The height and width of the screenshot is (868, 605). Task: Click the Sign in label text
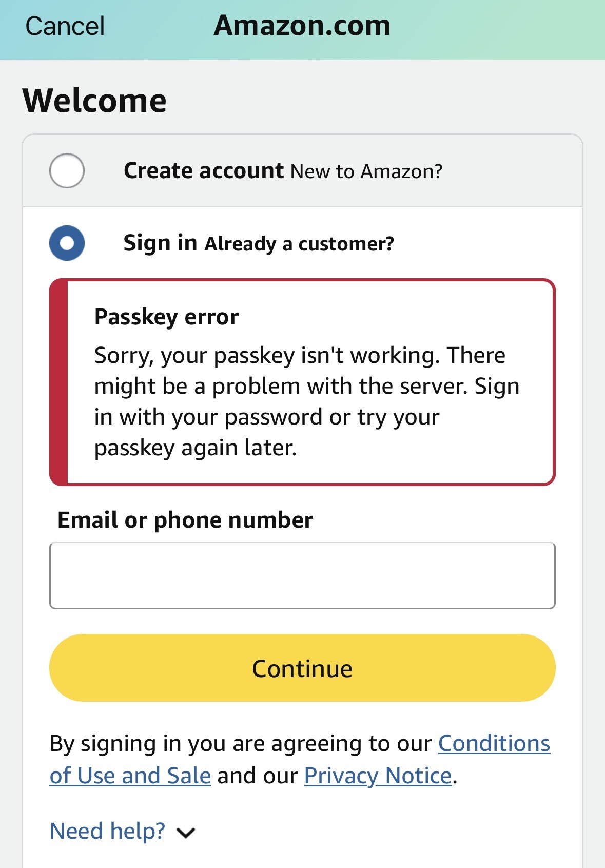click(160, 243)
